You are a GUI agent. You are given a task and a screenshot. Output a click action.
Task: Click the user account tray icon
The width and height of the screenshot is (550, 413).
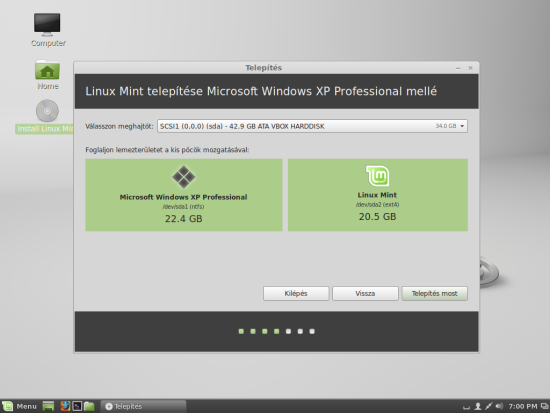477,406
